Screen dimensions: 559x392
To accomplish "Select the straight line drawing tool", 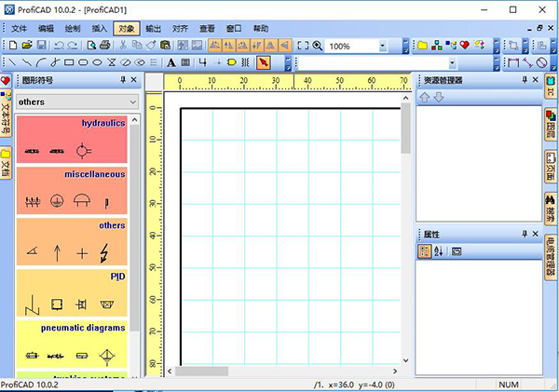I will tap(12, 62).
